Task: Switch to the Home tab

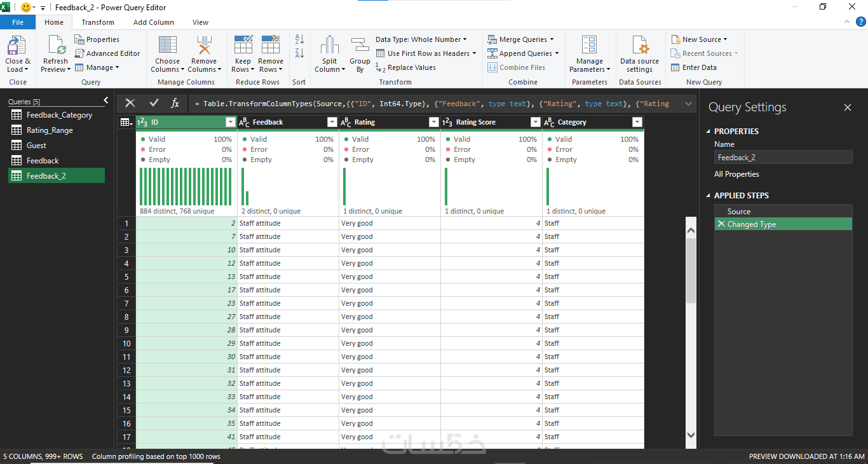Action: tap(54, 22)
